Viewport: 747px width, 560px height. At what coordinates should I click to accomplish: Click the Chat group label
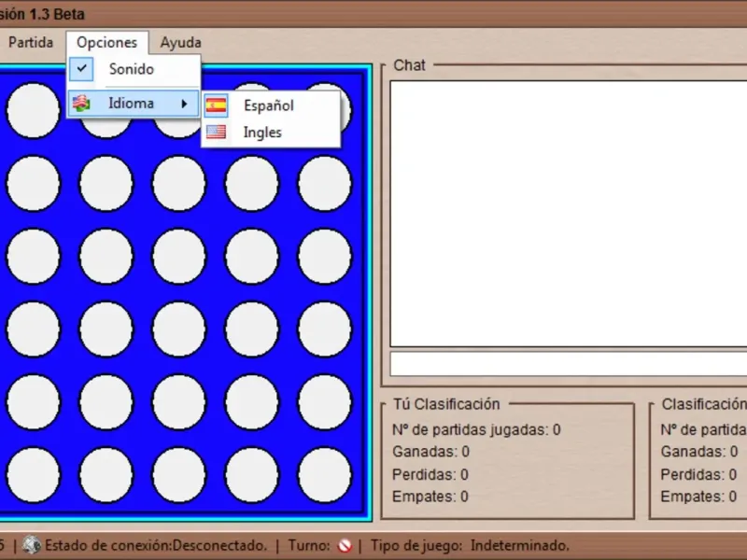click(409, 65)
